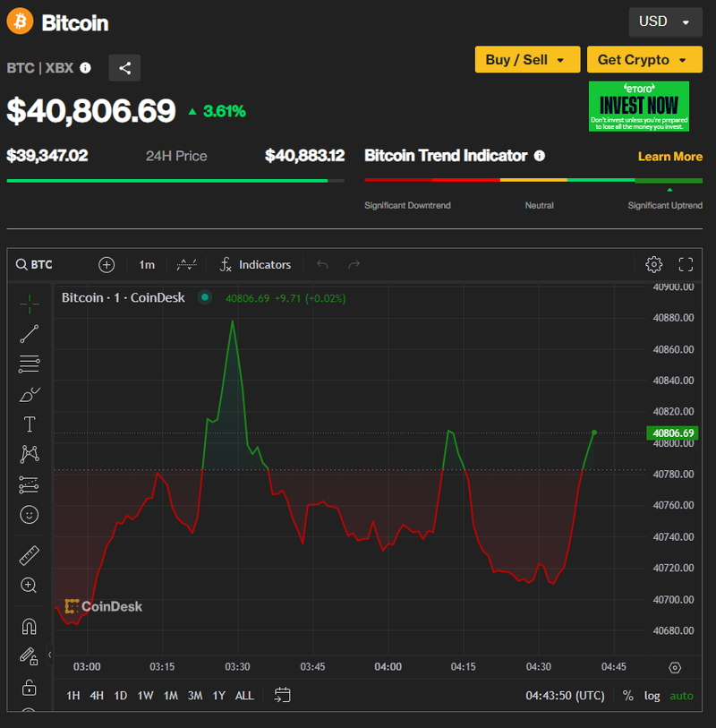Image resolution: width=716 pixels, height=728 pixels.
Task: Pick the ruler measure tool
Action: point(29,555)
